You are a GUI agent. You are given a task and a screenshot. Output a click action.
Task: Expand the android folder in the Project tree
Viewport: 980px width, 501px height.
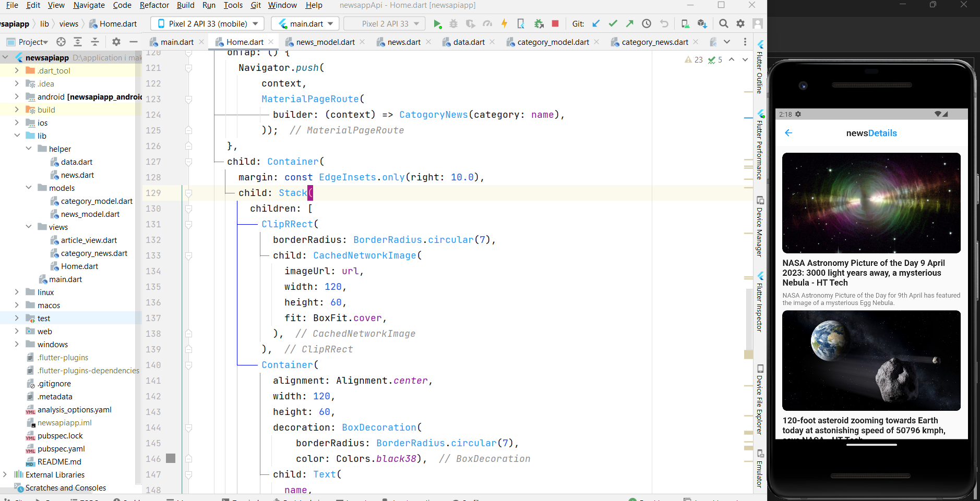[17, 96]
